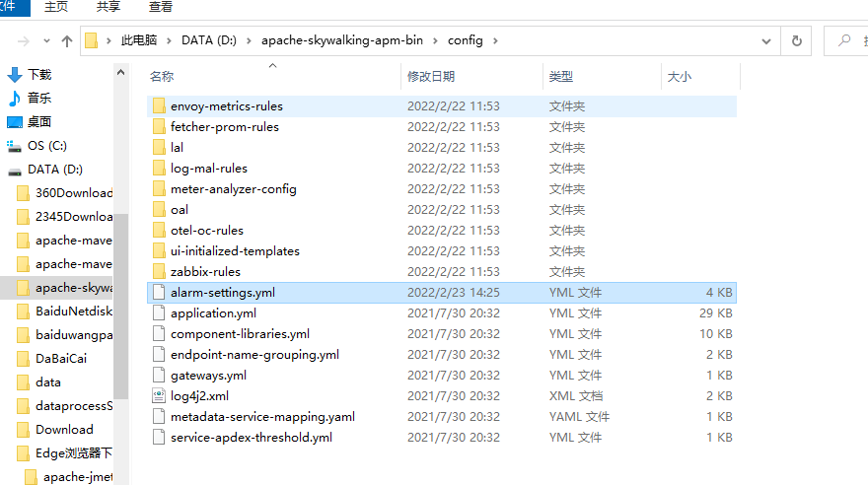
Task: Select envoy-metrics-rules folder icon
Action: pyautogui.click(x=159, y=106)
